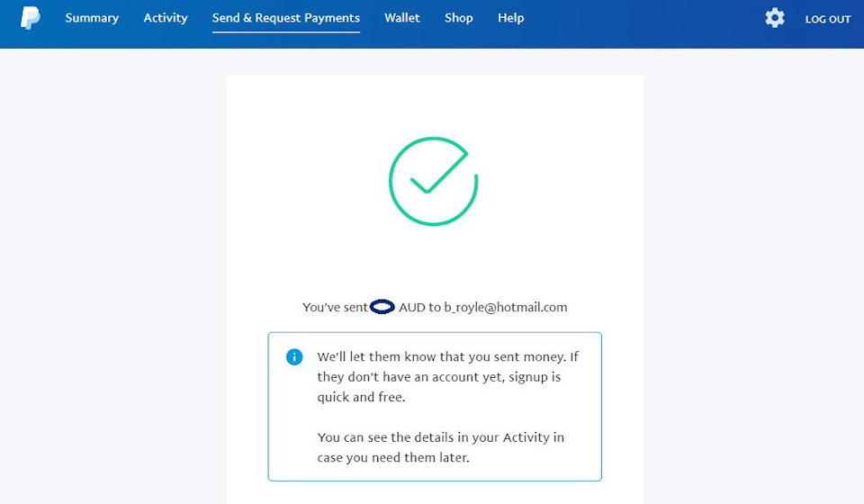Image resolution: width=864 pixels, height=504 pixels.
Task: Navigate to the Shop tab
Action: pyautogui.click(x=458, y=18)
